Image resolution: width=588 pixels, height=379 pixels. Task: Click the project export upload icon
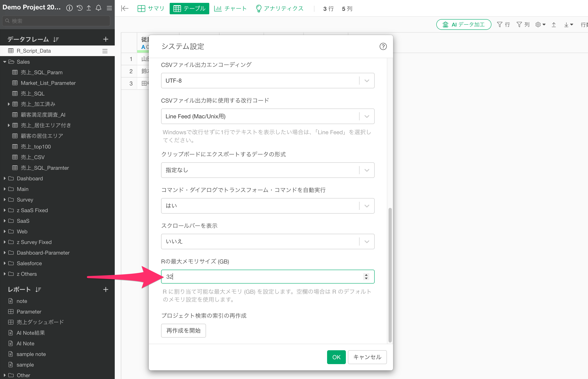pos(89,8)
